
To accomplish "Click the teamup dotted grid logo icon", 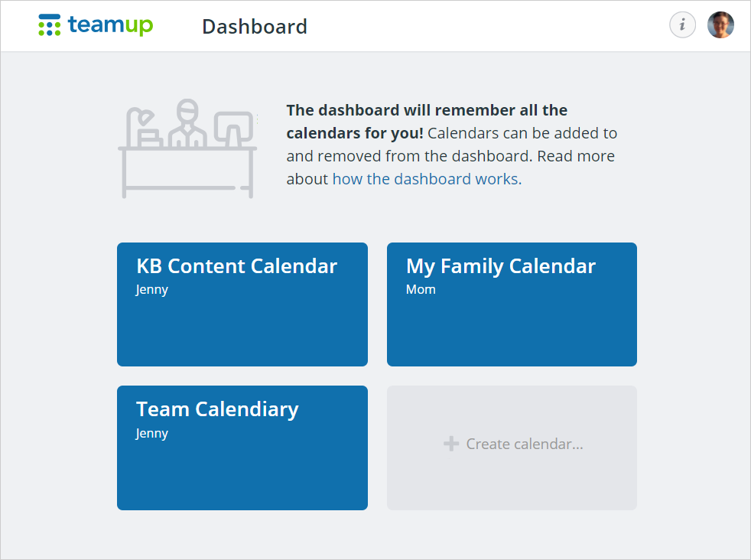I will tap(50, 25).
